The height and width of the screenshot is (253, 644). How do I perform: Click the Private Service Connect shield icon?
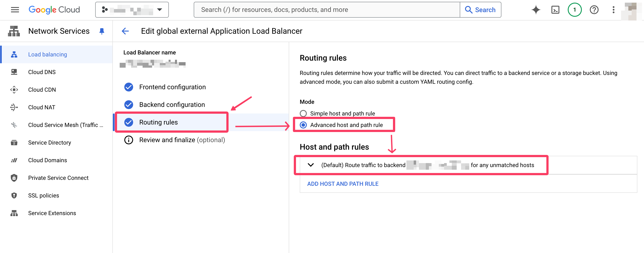pyautogui.click(x=14, y=178)
